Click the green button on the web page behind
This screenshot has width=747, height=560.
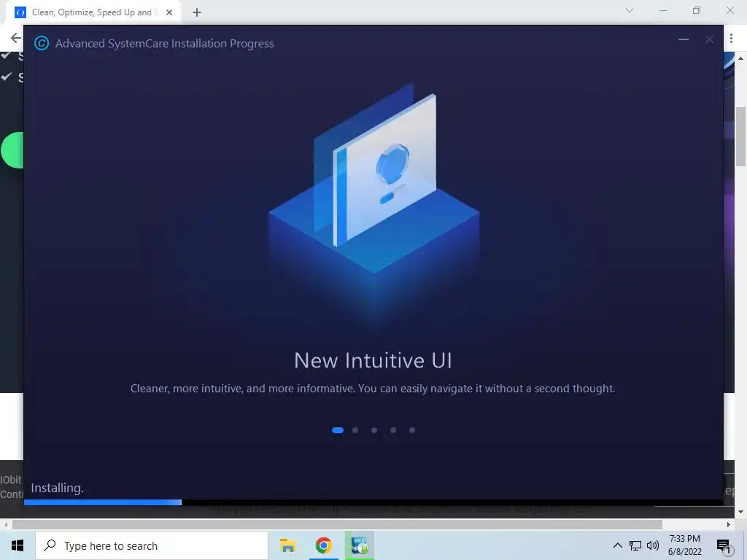12,150
